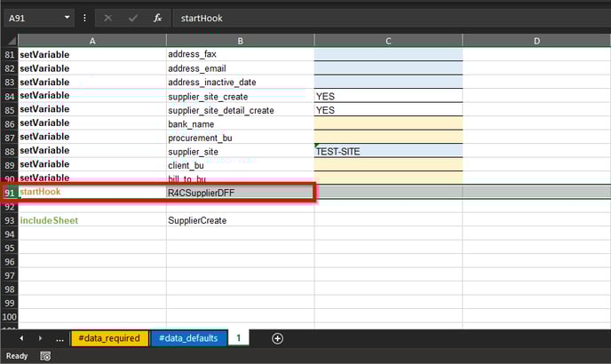
Task: Select row 81 header
Action: 10,54
